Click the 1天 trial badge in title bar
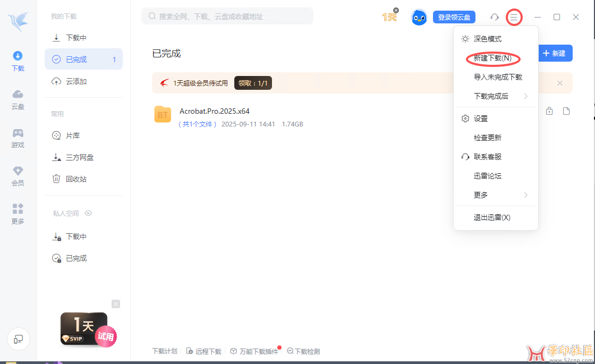Screen dimensions: 595x364 click(x=389, y=17)
